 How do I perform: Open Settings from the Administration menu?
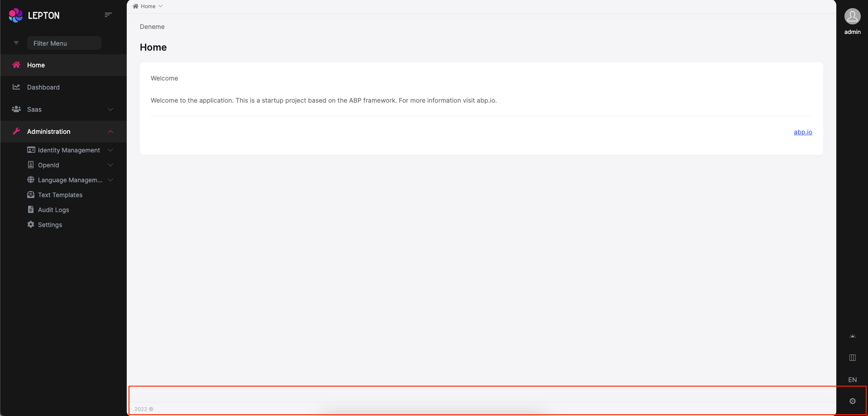click(x=50, y=224)
